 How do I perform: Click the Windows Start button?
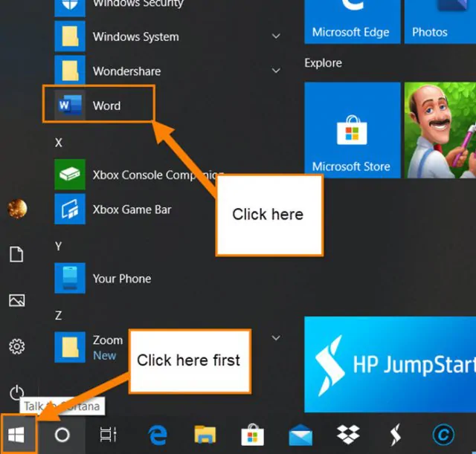tap(16, 435)
